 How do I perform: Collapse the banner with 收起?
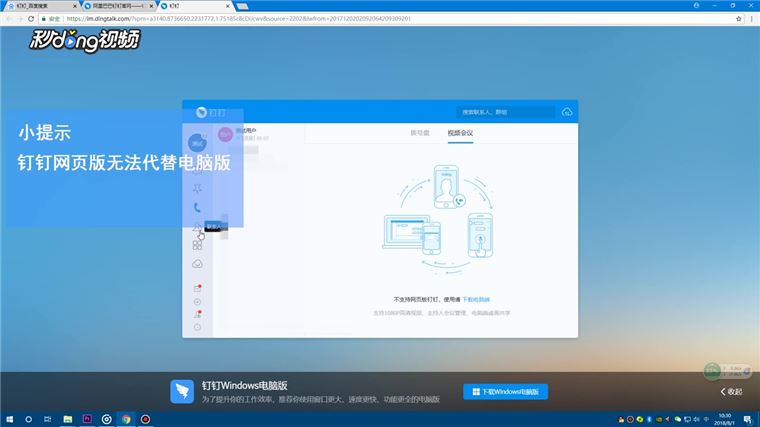click(731, 392)
